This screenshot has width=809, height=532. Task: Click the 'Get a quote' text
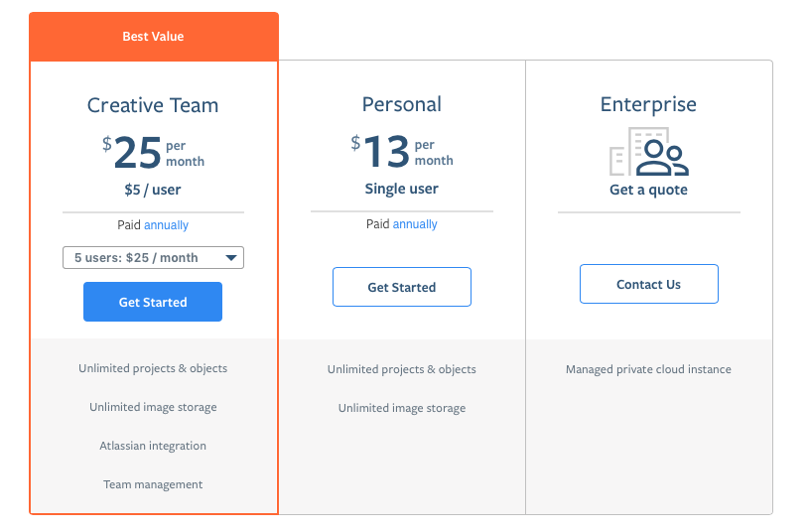[648, 190]
